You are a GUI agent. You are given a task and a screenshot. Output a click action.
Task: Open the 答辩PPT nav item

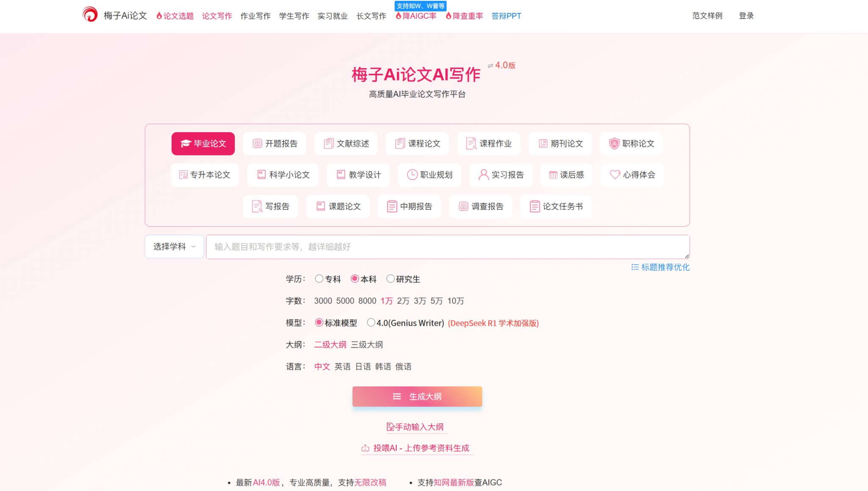pos(506,16)
